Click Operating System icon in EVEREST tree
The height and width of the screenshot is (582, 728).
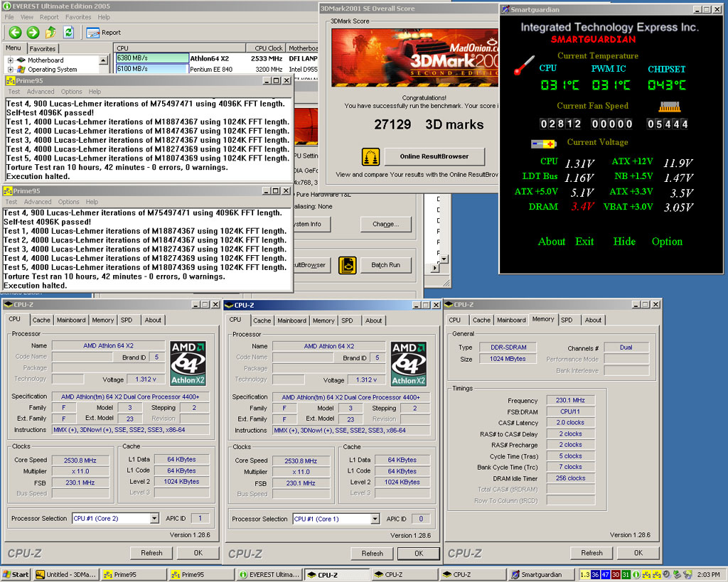pos(21,69)
